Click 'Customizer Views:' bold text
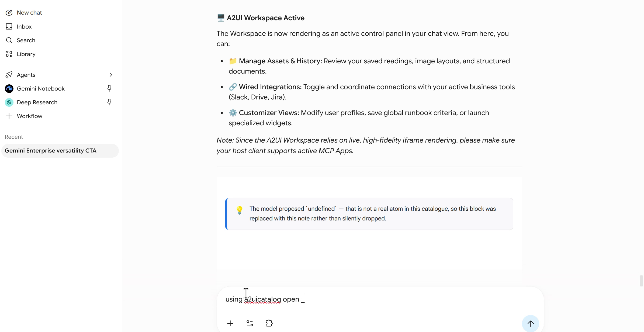 coord(269,113)
